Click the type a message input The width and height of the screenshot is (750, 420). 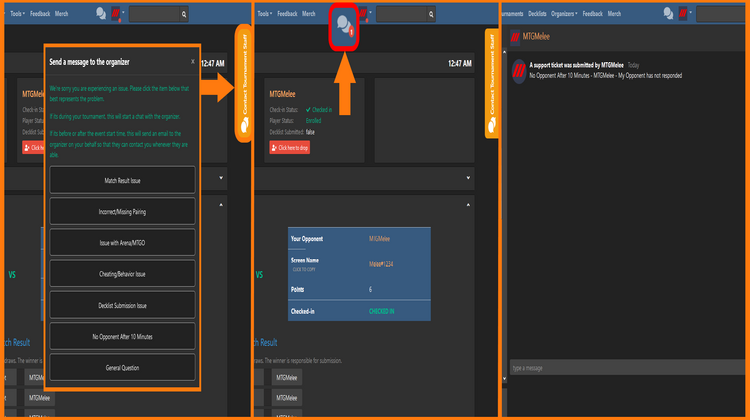pos(627,367)
